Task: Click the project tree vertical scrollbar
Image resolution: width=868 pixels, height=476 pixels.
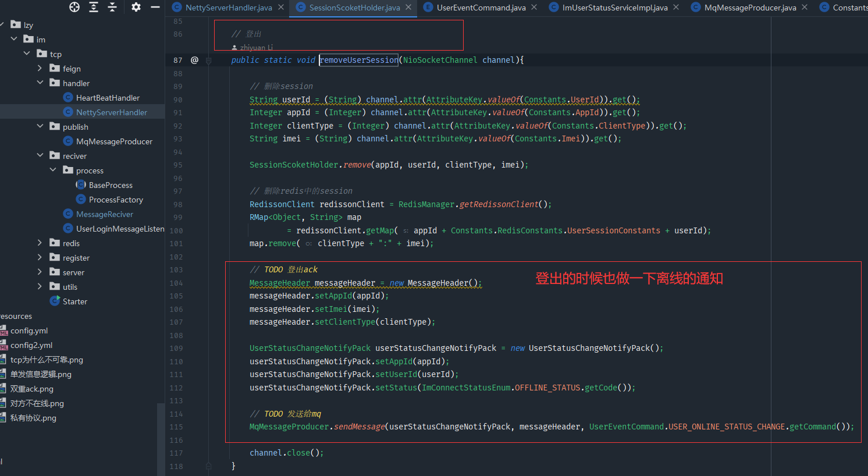Action: click(x=161, y=439)
